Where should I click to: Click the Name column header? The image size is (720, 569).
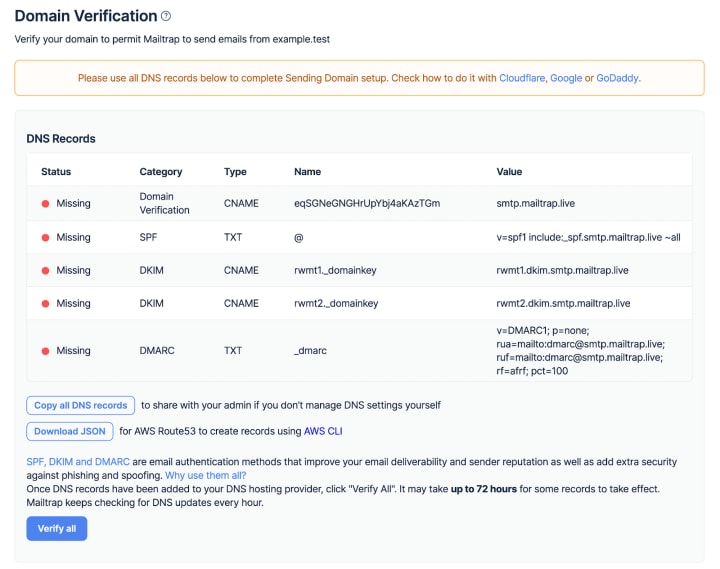point(307,172)
